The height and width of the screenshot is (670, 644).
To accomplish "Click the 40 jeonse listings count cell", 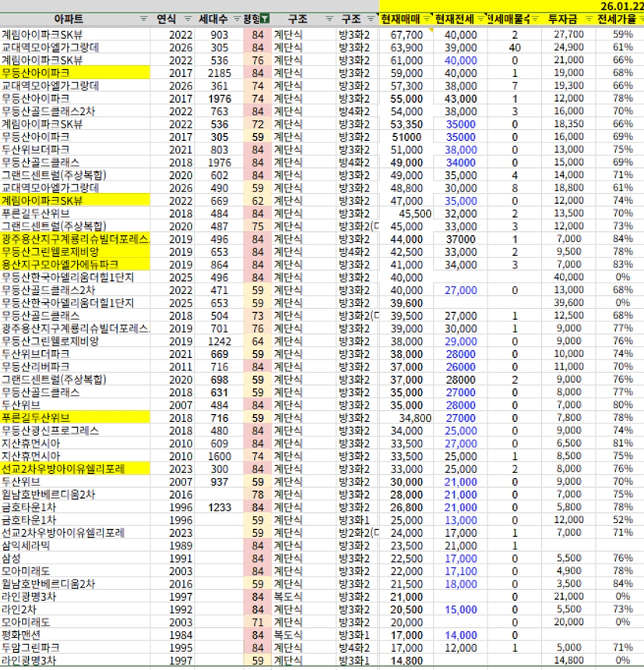I will tap(515, 47).
